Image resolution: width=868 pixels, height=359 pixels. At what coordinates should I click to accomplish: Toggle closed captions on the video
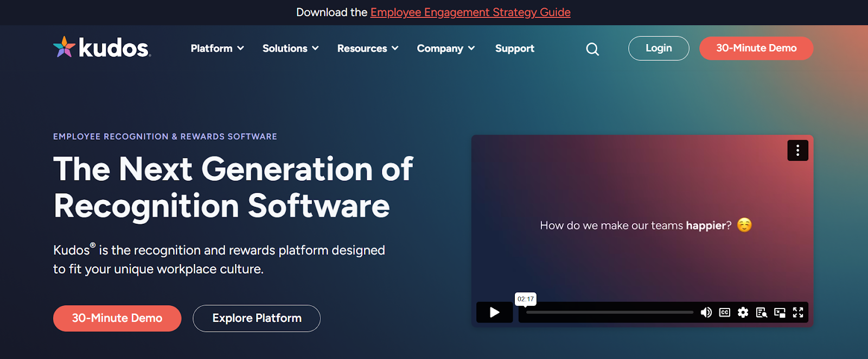pos(725,312)
